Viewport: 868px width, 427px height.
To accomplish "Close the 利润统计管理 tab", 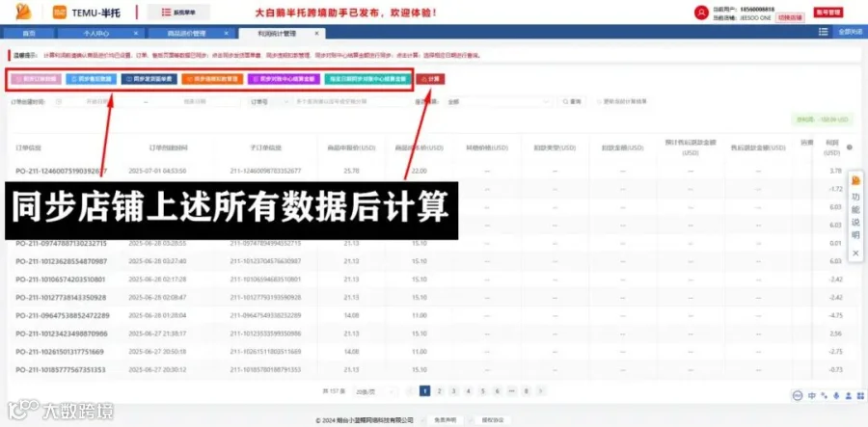I will pos(316,33).
